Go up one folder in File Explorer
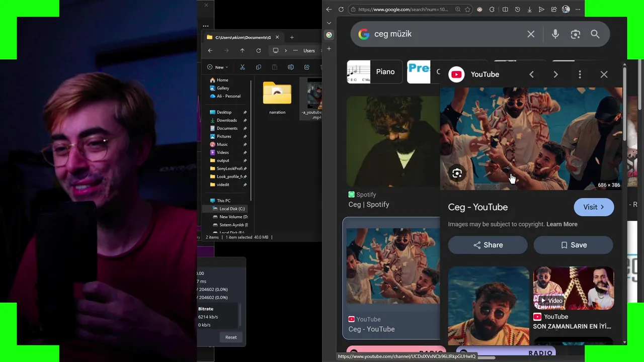The image size is (644, 362). click(x=242, y=50)
